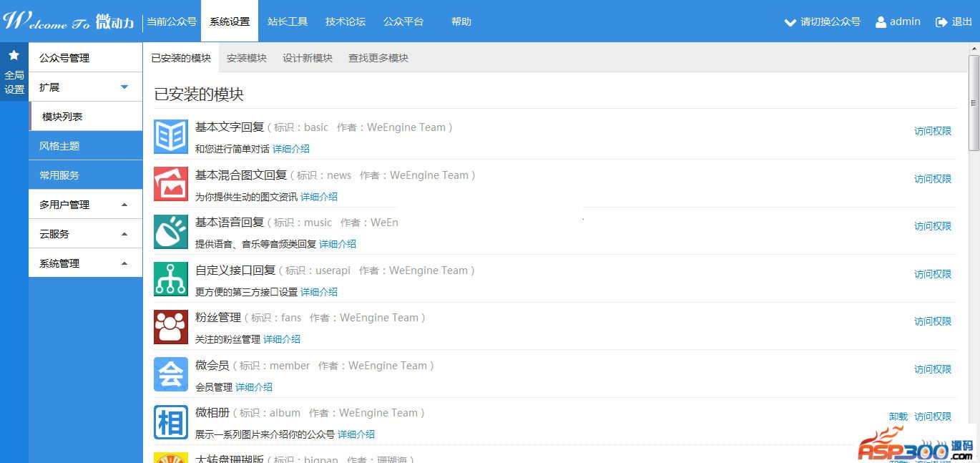Expand the 云服务 sidebar section
980x463 pixels.
pos(124,234)
